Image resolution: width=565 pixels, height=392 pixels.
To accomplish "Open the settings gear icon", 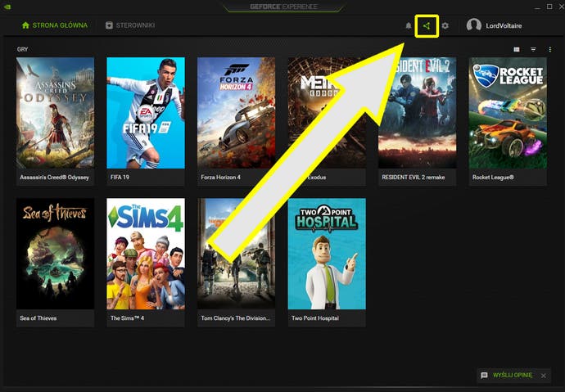I will click(445, 25).
